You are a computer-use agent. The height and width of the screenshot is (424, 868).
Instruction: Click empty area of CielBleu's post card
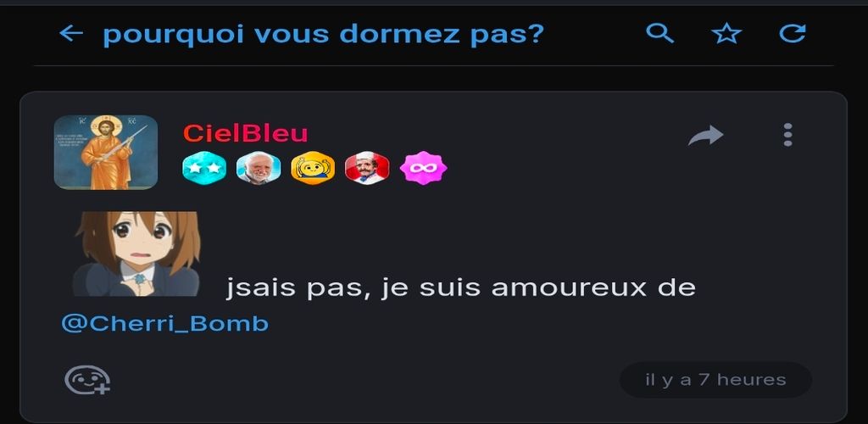point(554,221)
